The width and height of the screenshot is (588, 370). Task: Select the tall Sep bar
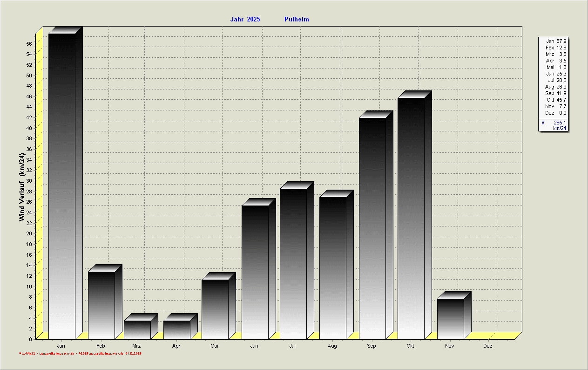point(372,228)
